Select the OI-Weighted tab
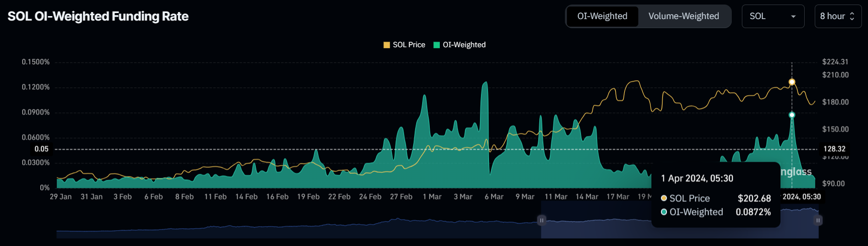Viewport: 868px width, 246px height. [x=602, y=16]
